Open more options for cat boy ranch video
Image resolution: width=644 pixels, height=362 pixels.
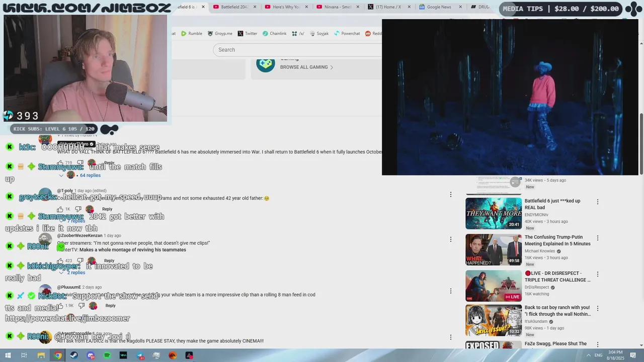[x=598, y=309]
